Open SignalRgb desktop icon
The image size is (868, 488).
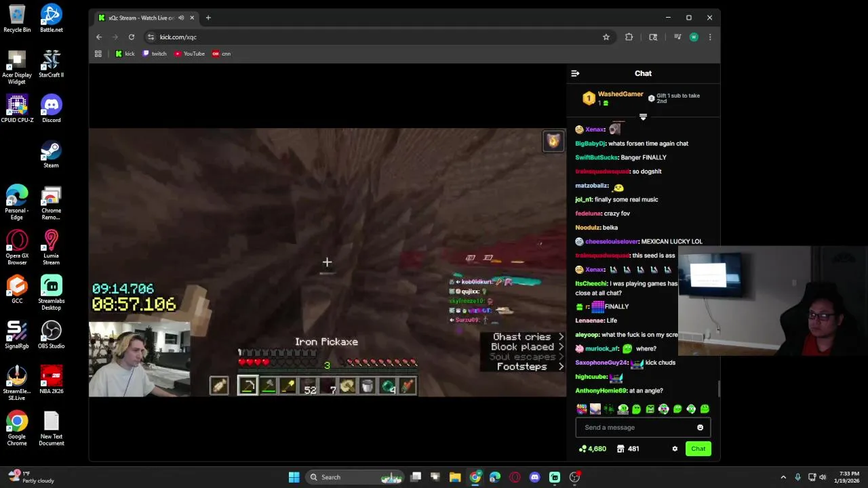click(17, 335)
